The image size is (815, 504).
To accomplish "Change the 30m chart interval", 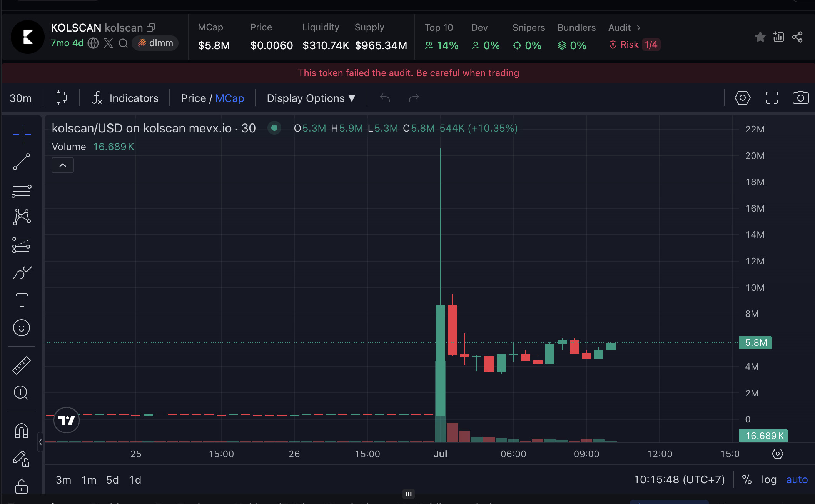I will click(x=21, y=98).
